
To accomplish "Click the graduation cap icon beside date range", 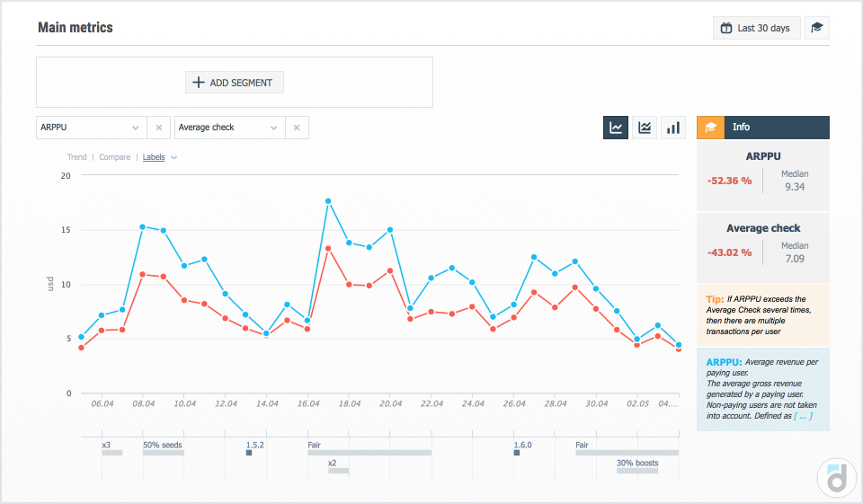I will 816,28.
